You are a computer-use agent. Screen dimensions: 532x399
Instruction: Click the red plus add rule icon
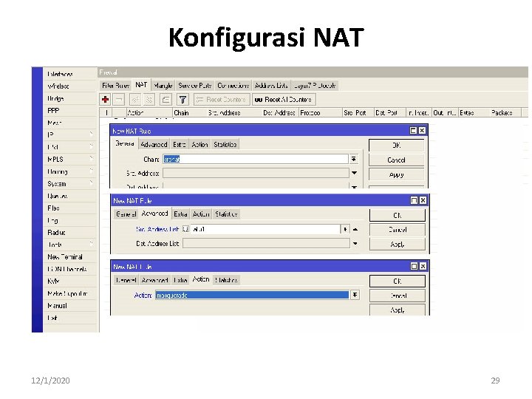(x=105, y=100)
